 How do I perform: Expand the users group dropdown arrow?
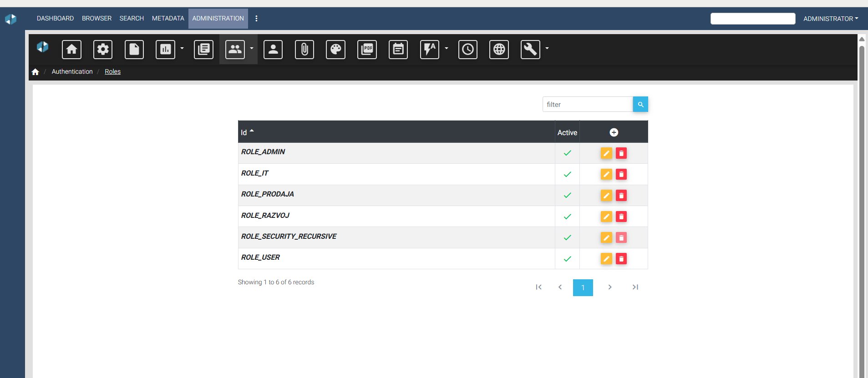click(252, 48)
